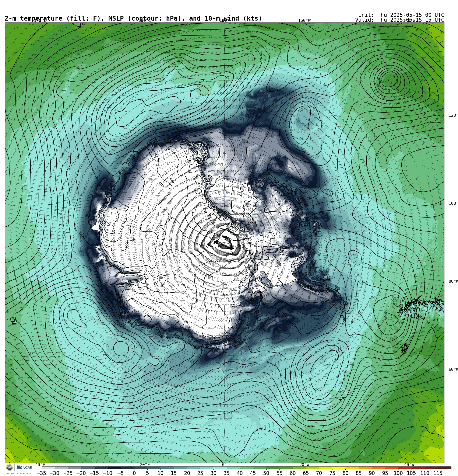Click the colorbar label 45
This screenshot has width=458, height=476.
coord(253,473)
